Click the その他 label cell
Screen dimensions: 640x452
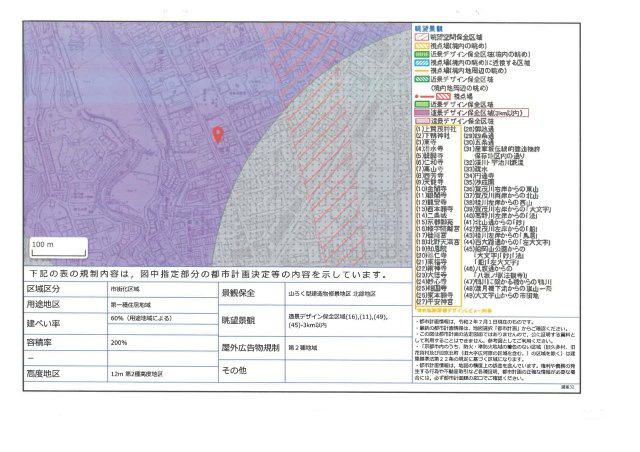click(x=251, y=371)
